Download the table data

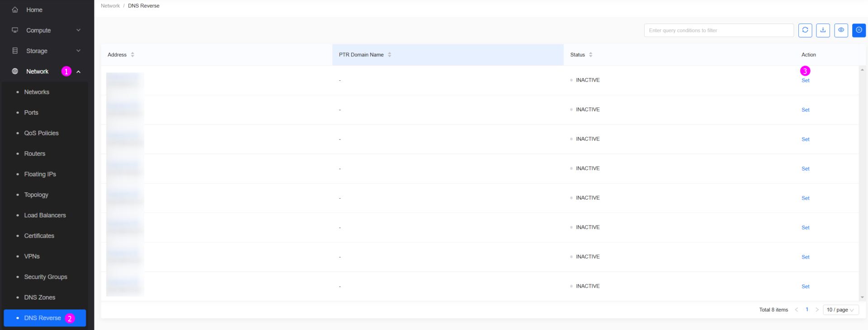823,30
